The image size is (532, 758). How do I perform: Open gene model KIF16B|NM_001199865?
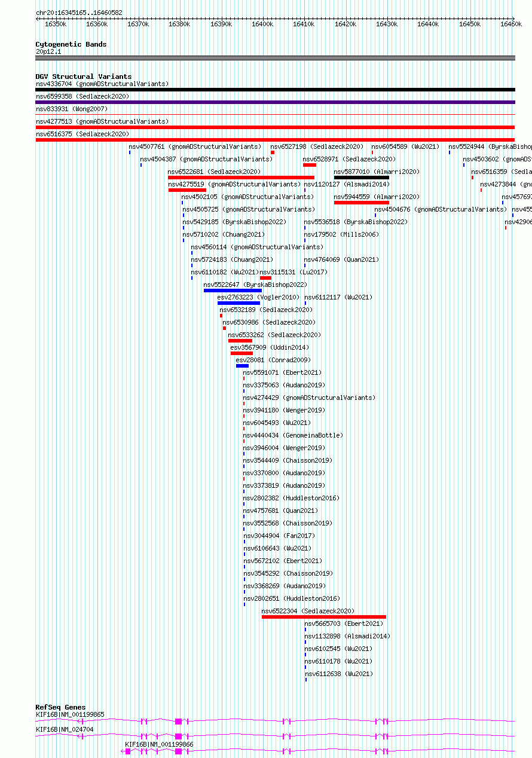275,722
